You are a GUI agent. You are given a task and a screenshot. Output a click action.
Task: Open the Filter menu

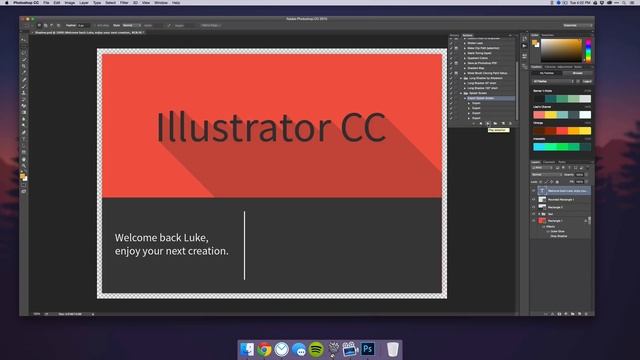tap(124, 2)
